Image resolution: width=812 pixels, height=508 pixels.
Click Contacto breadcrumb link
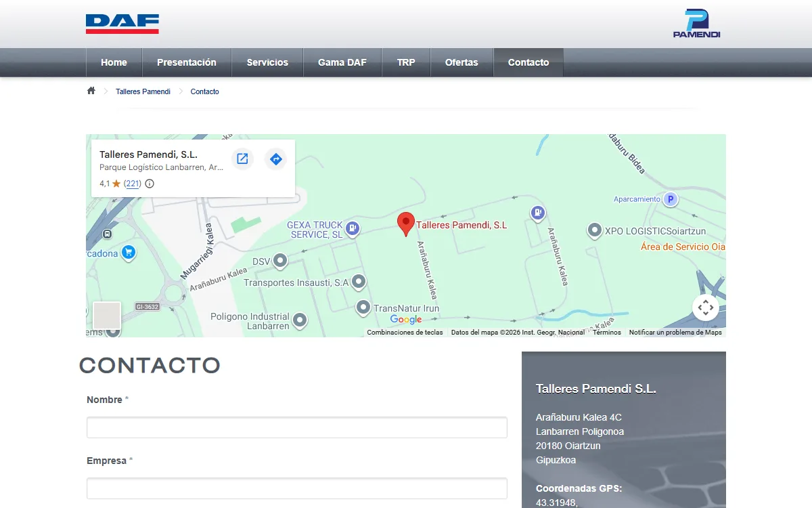tap(205, 91)
